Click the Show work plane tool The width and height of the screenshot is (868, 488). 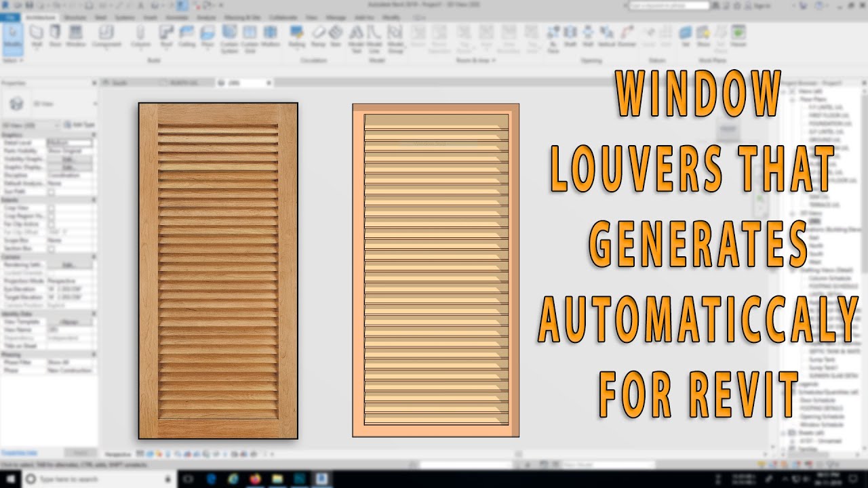click(703, 36)
